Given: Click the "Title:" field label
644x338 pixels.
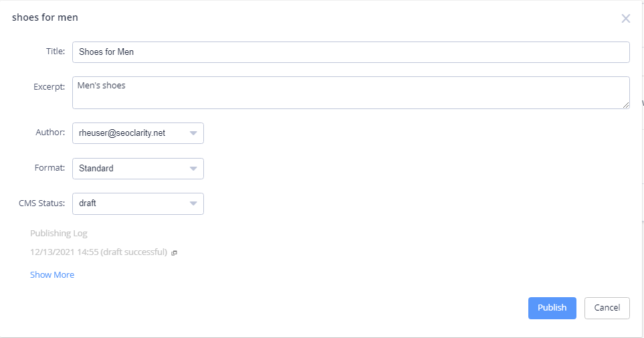Looking at the screenshot, I should (55, 52).
